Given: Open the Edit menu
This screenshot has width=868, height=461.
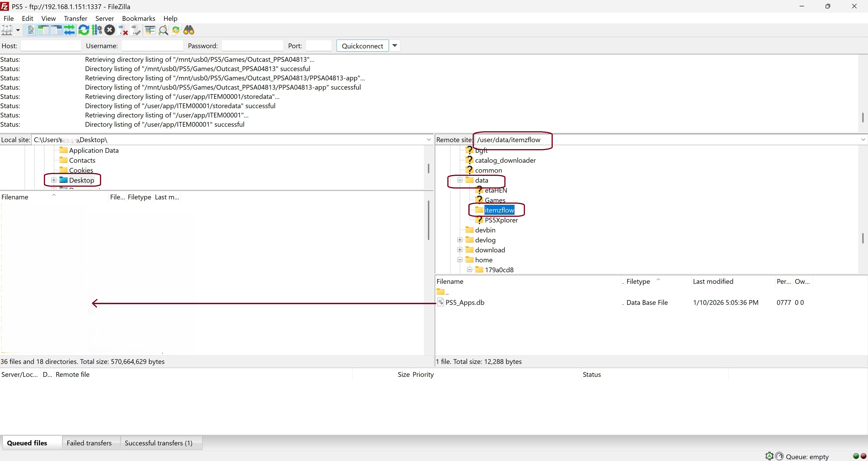Looking at the screenshot, I should (28, 18).
